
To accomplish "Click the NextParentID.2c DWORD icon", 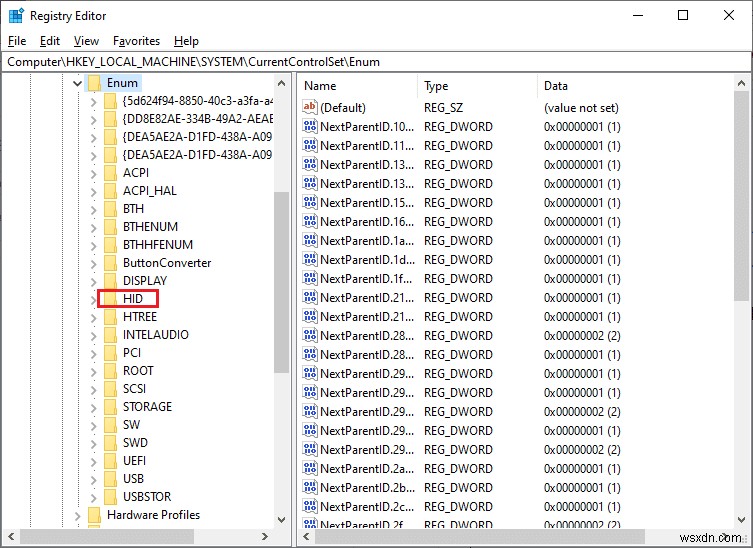I will pos(310,506).
